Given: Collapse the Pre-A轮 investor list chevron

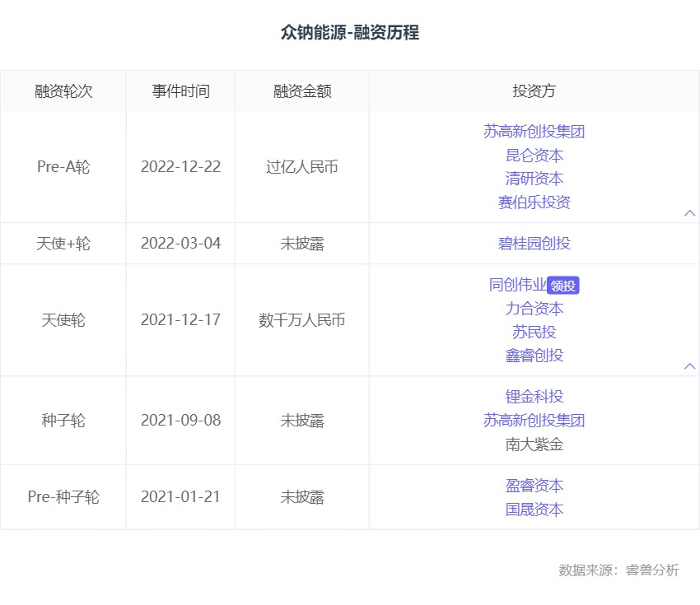Looking at the screenshot, I should click(690, 213).
